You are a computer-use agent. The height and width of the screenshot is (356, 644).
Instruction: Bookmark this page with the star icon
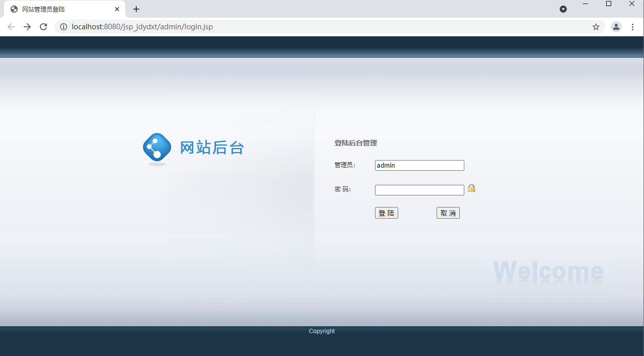coord(596,27)
